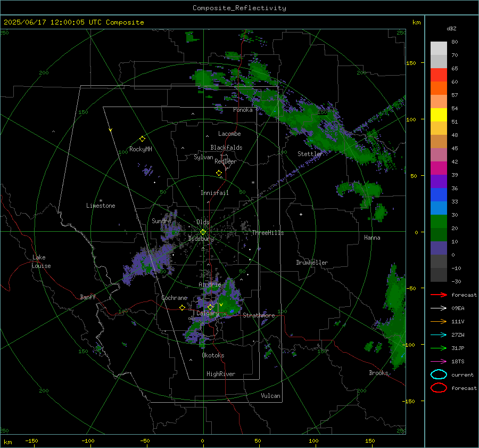
Task: Click the Okotoks label
Action: (213, 355)
